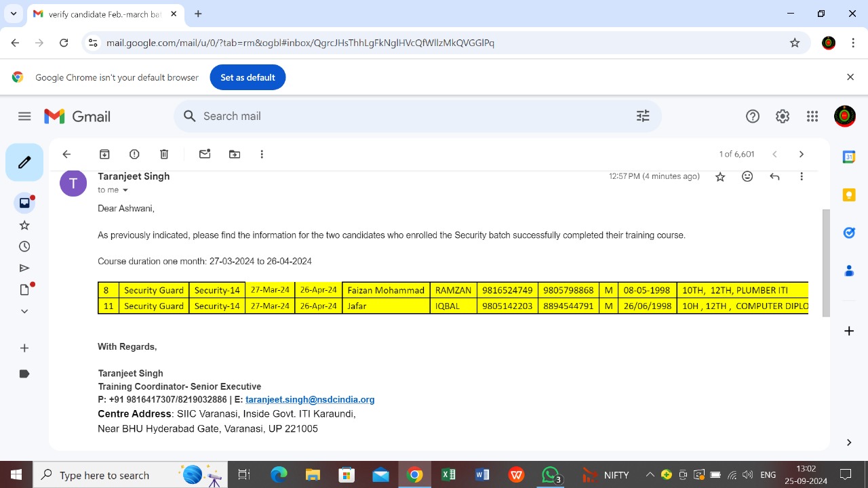This screenshot has width=868, height=488.
Task: Delete the email with trash icon
Action: coord(164,155)
